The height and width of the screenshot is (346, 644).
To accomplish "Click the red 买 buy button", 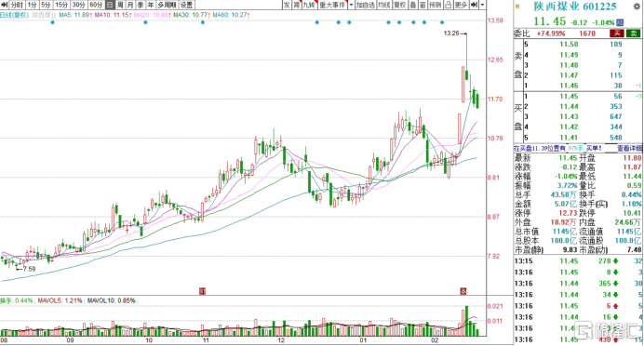I will coord(617,33).
